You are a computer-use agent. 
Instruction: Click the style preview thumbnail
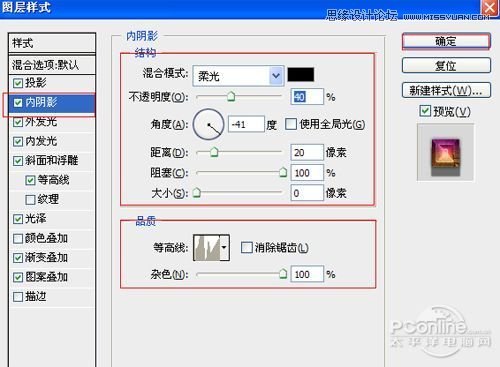coord(445,152)
